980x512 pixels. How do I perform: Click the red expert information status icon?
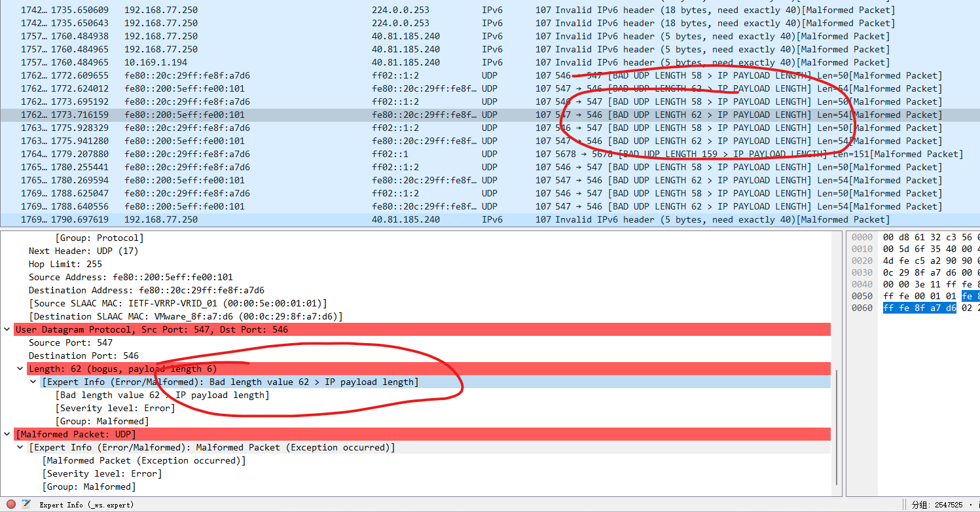[10, 504]
